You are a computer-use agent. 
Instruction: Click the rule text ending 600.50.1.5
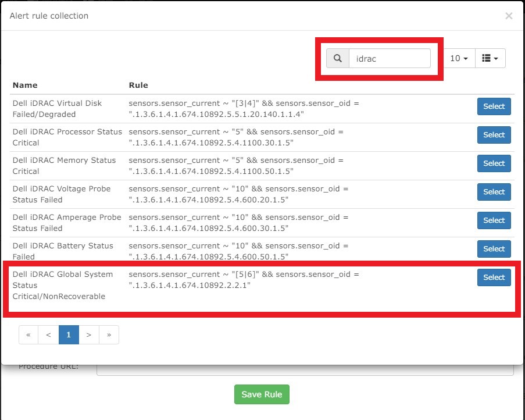(238, 251)
